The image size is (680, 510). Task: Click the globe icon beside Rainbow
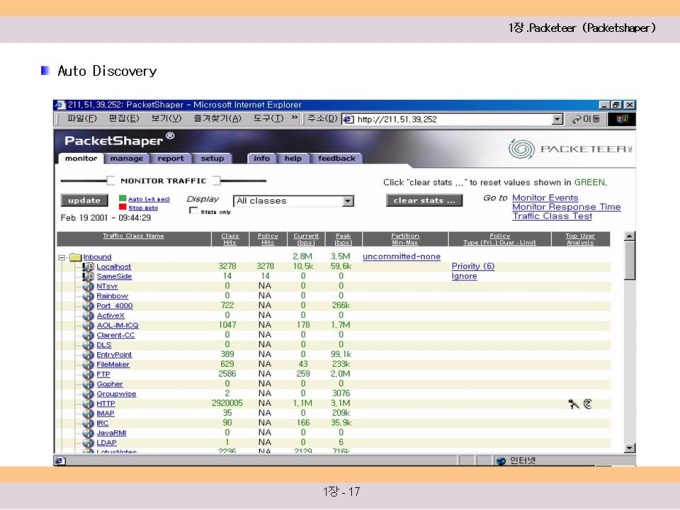(x=88, y=296)
